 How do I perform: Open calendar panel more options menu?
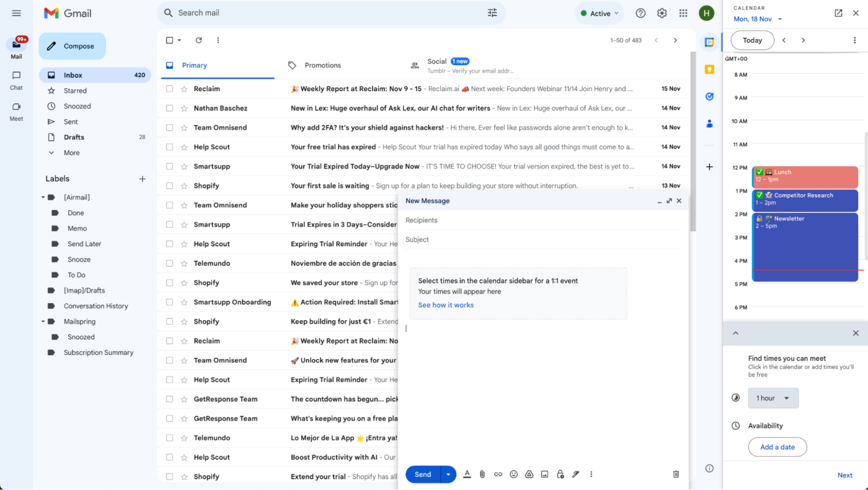(855, 40)
